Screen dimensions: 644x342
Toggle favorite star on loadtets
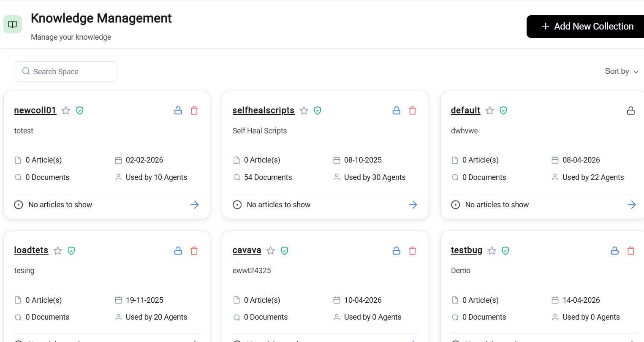(x=58, y=251)
